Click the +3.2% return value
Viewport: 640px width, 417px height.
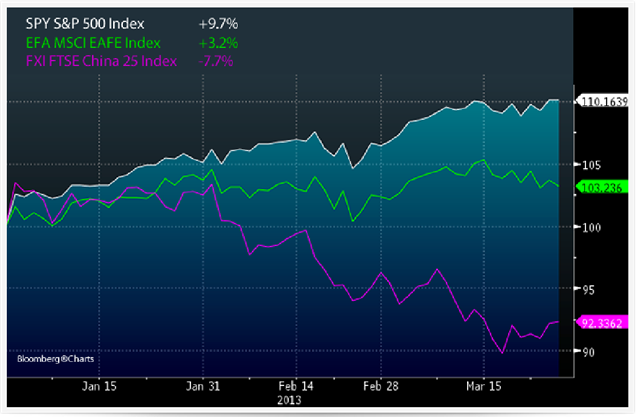[x=218, y=43]
